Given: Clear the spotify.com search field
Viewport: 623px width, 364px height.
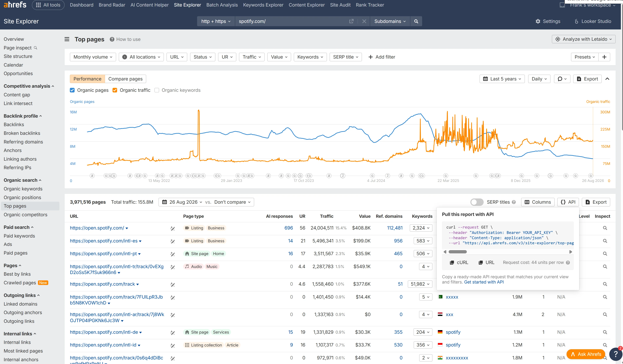Looking at the screenshot, I should [364, 21].
